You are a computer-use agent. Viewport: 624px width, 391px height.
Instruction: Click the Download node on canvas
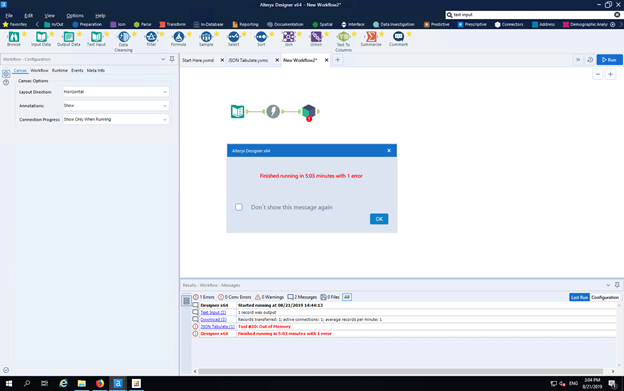(x=273, y=111)
